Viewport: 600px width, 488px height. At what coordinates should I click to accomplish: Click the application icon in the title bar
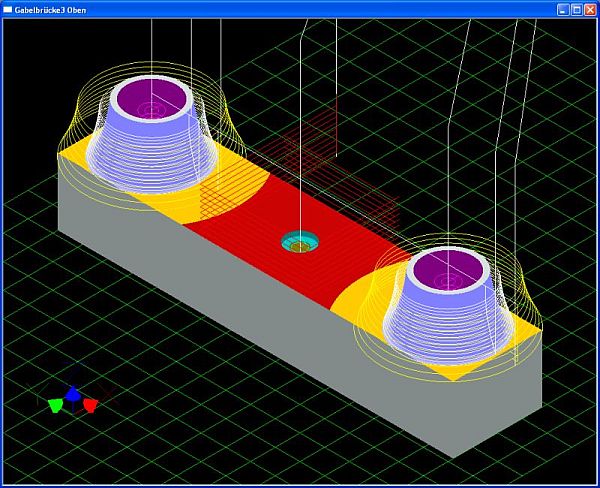[9, 9]
